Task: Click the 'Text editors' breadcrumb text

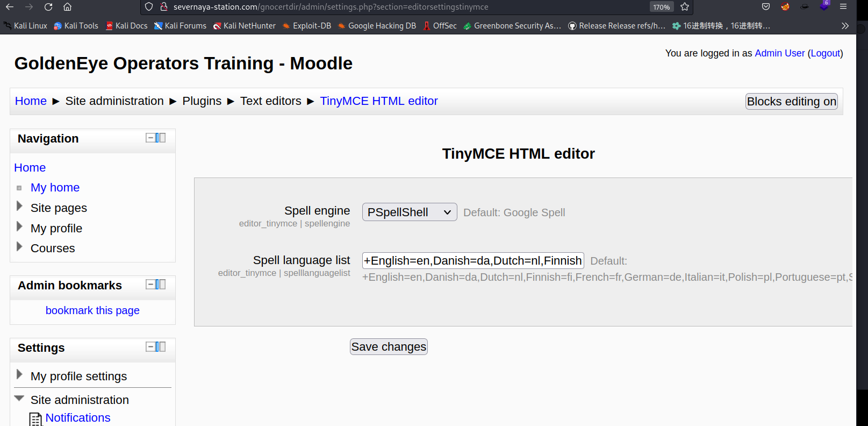Action: (x=271, y=101)
